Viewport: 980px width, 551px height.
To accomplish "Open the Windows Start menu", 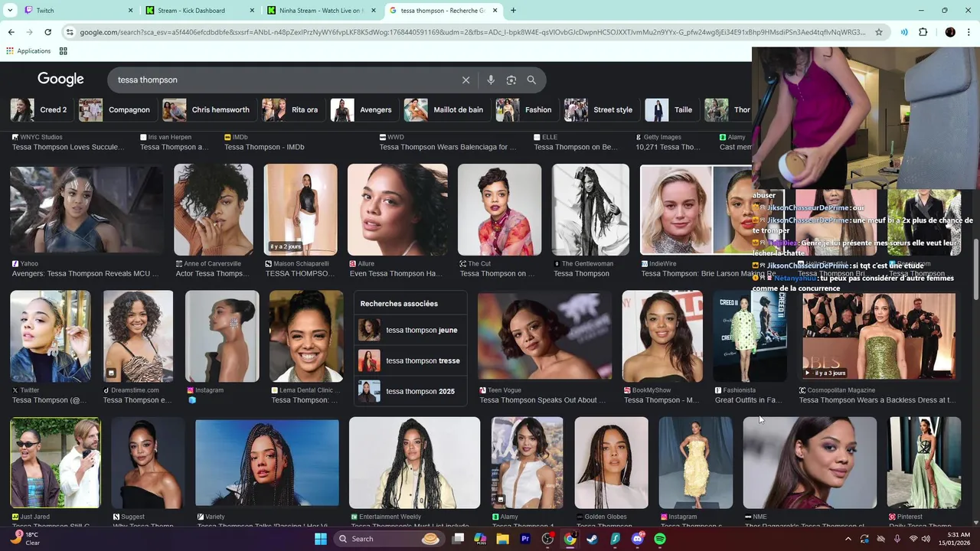I will click(x=321, y=539).
